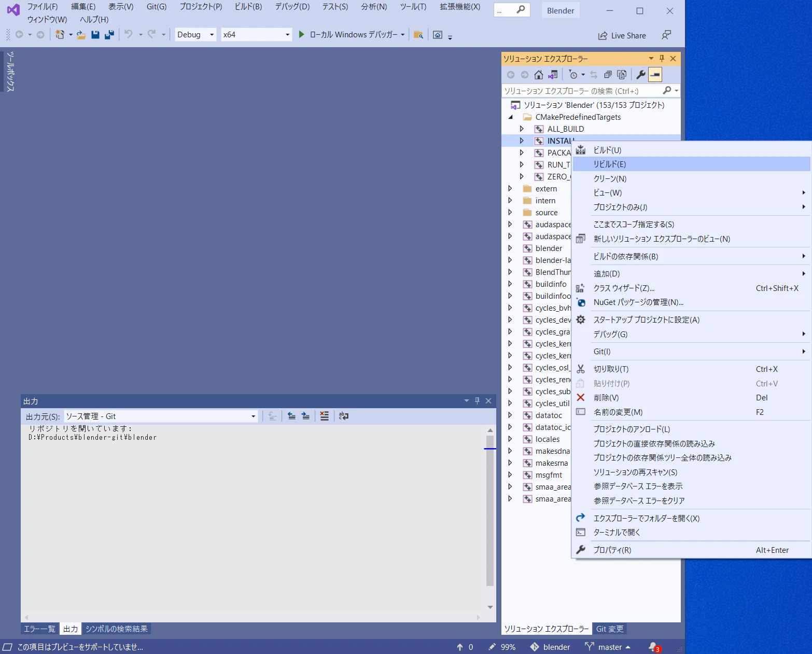
Task: Expand the source folder node
Action: (x=510, y=212)
